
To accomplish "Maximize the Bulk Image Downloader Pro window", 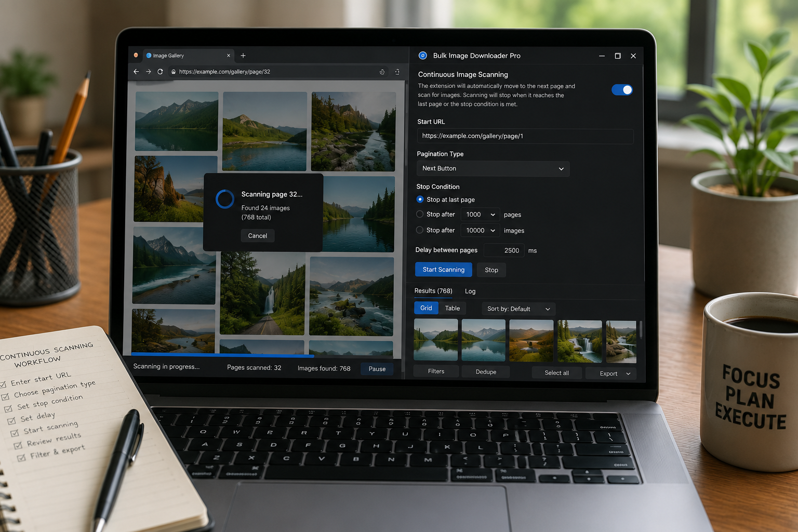I will coord(618,56).
